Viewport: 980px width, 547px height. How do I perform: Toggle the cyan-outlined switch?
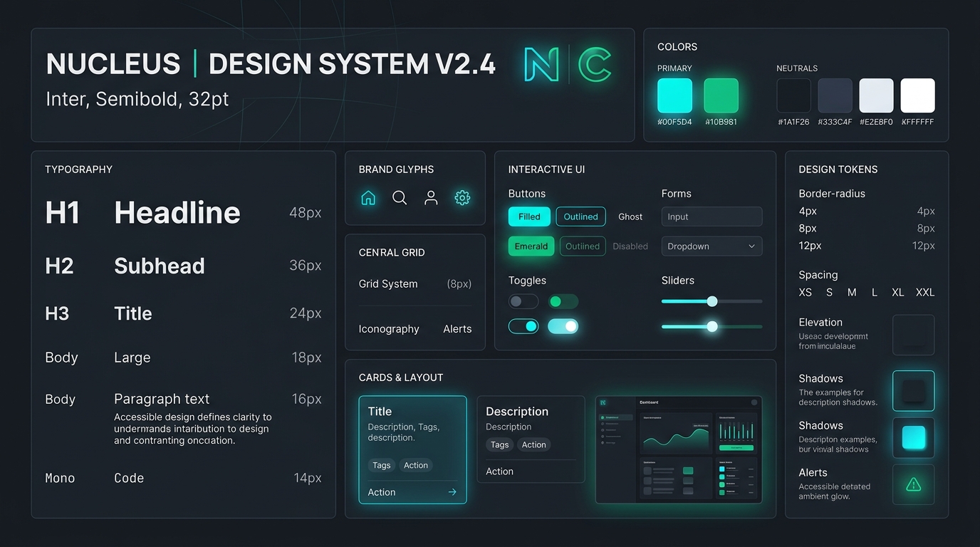523,326
